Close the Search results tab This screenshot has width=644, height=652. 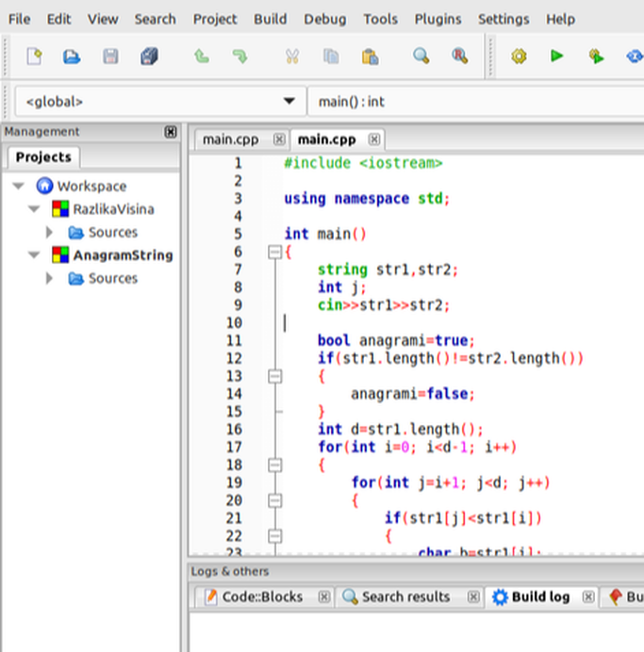pos(473,596)
